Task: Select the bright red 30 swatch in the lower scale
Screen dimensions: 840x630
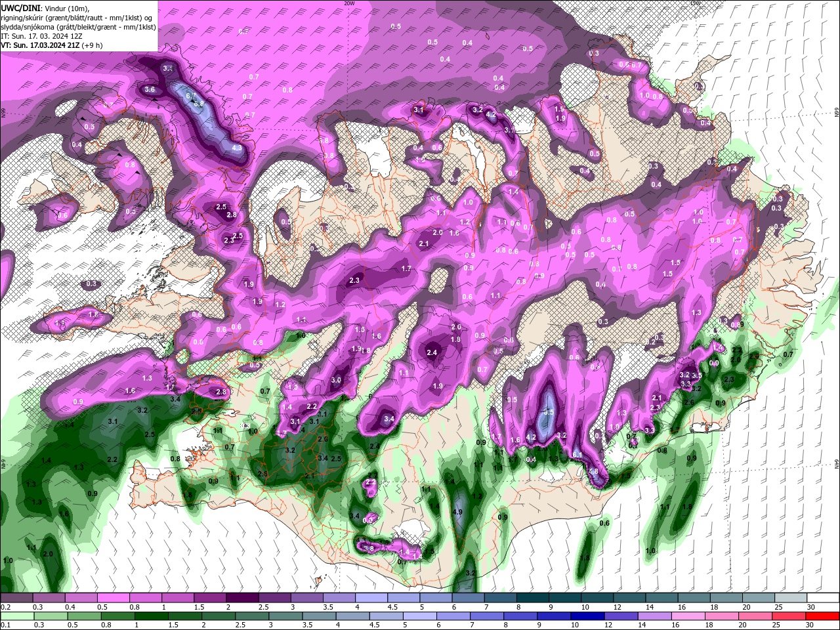Action: click(822, 616)
